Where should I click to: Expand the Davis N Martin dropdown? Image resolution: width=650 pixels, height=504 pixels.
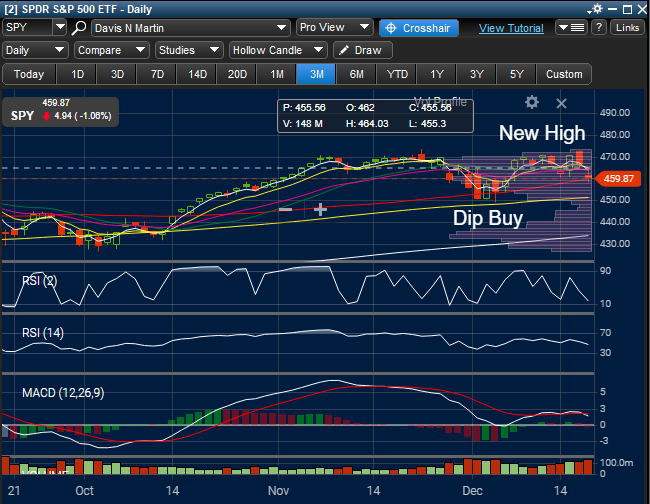(191, 28)
